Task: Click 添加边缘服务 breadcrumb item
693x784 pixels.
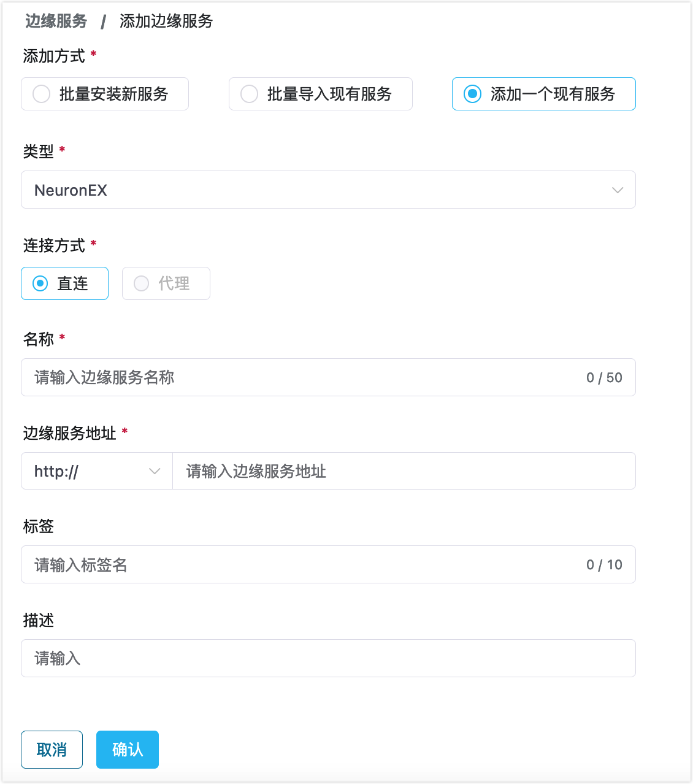Action: point(166,21)
